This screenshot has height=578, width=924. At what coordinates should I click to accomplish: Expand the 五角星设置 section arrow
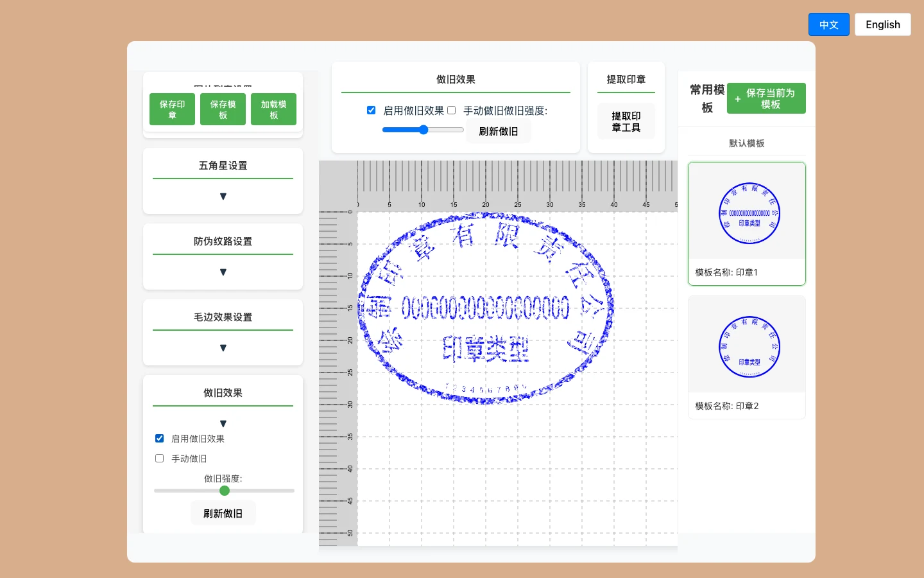(x=223, y=197)
